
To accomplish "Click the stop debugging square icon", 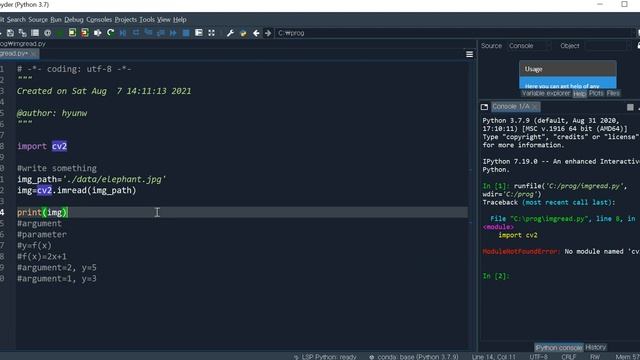I will (186, 33).
